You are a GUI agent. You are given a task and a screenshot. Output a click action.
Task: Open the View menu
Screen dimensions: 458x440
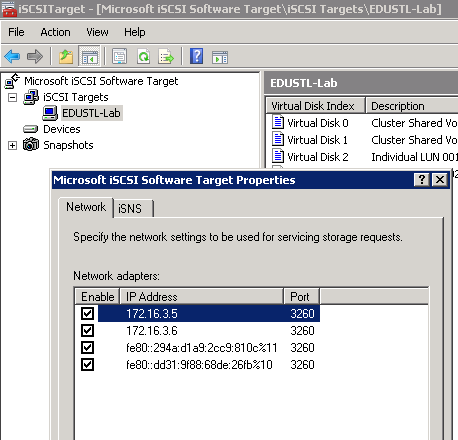click(x=97, y=32)
